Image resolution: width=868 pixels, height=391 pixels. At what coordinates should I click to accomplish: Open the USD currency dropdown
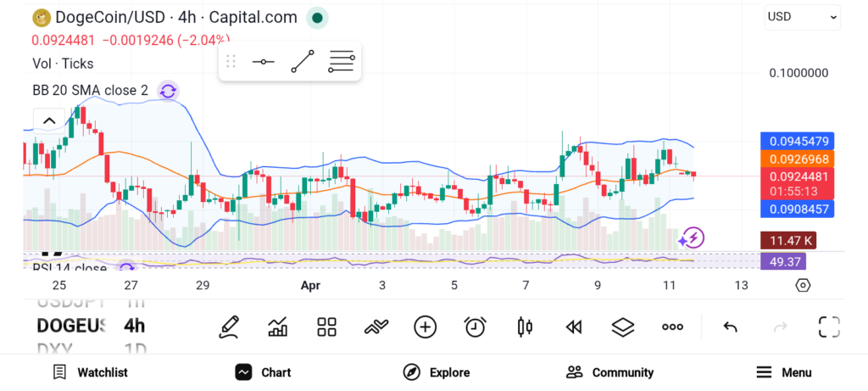pos(802,16)
